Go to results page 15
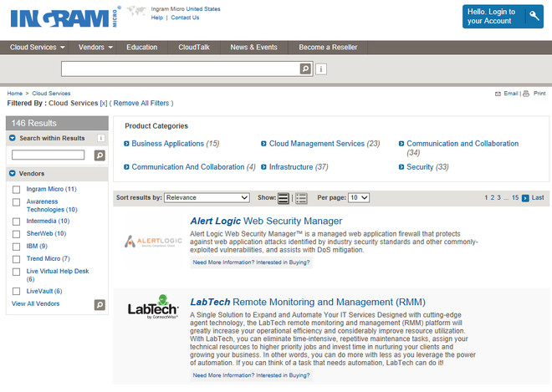The width and height of the screenshot is (552, 392). pos(515,198)
